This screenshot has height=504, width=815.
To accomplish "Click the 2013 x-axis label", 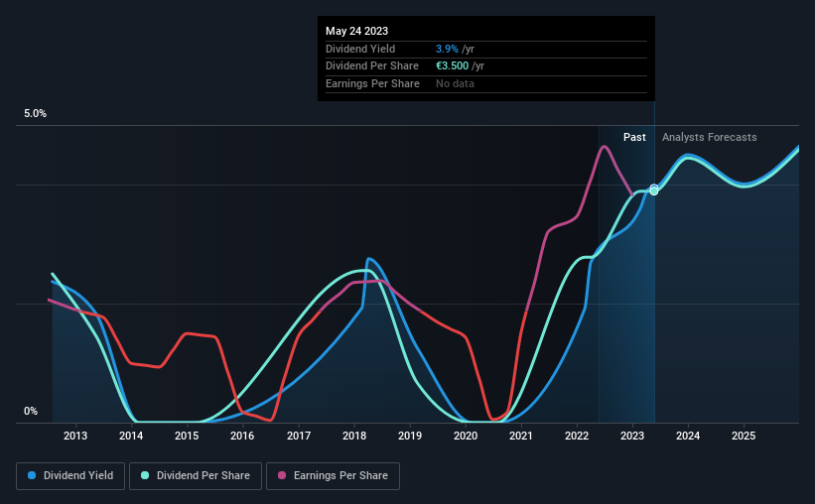I will [x=75, y=436].
